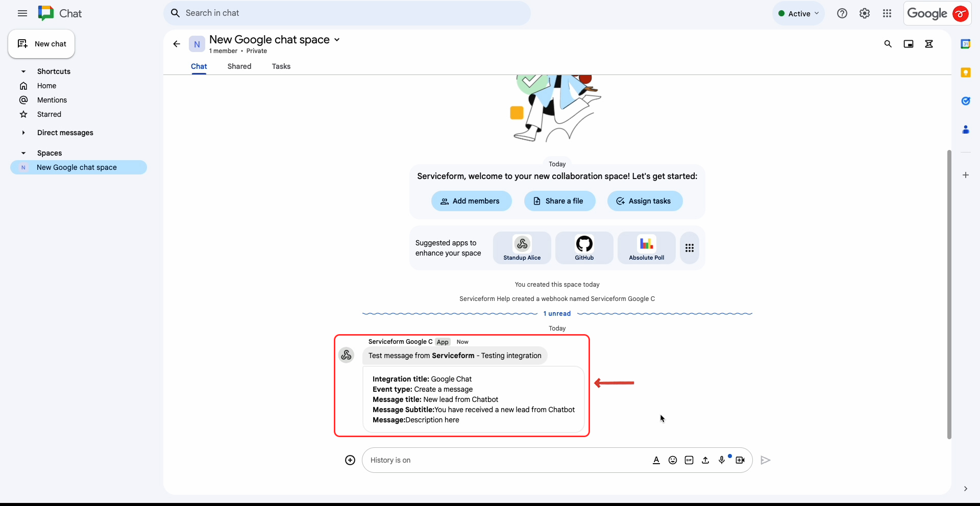
Task: Open the emoji picker
Action: (x=673, y=460)
